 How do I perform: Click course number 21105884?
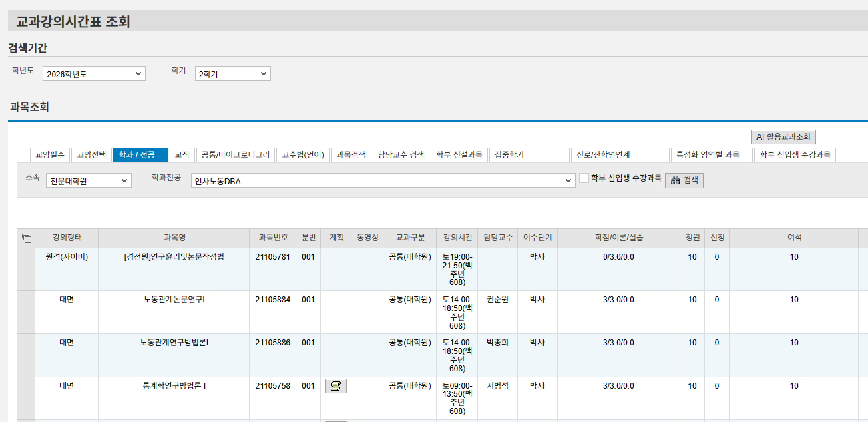coord(273,300)
